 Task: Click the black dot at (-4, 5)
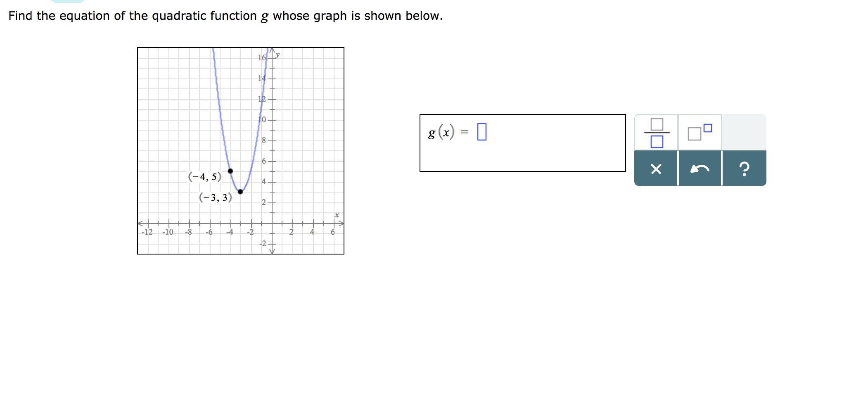click(230, 171)
